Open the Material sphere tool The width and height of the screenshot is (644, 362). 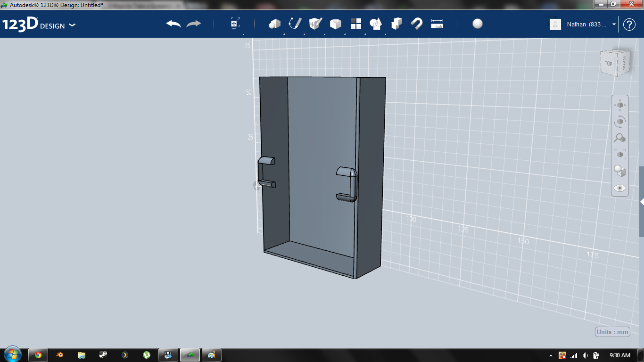(x=478, y=24)
